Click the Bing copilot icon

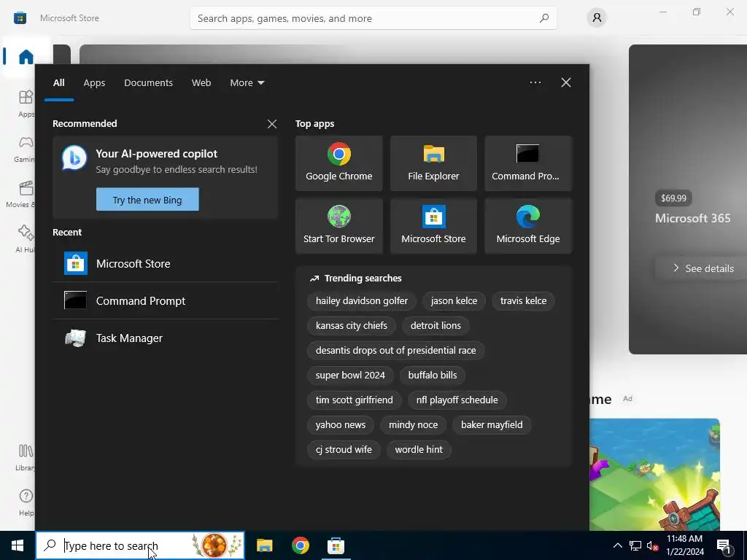pyautogui.click(x=74, y=157)
